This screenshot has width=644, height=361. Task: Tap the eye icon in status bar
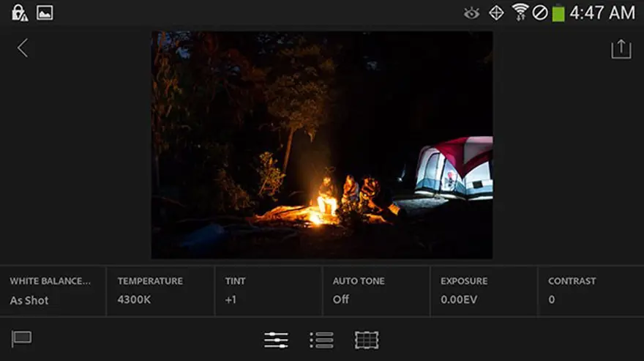(472, 13)
